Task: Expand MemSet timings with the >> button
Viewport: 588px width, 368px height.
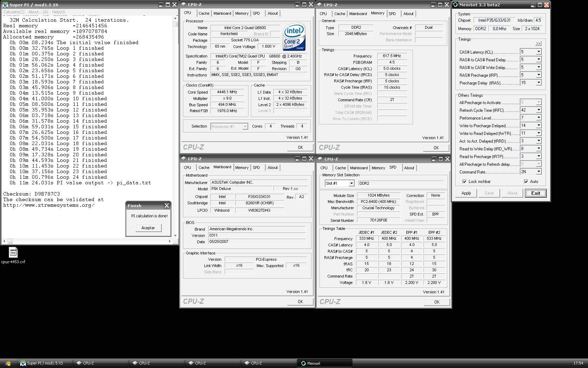Action: tap(538, 44)
